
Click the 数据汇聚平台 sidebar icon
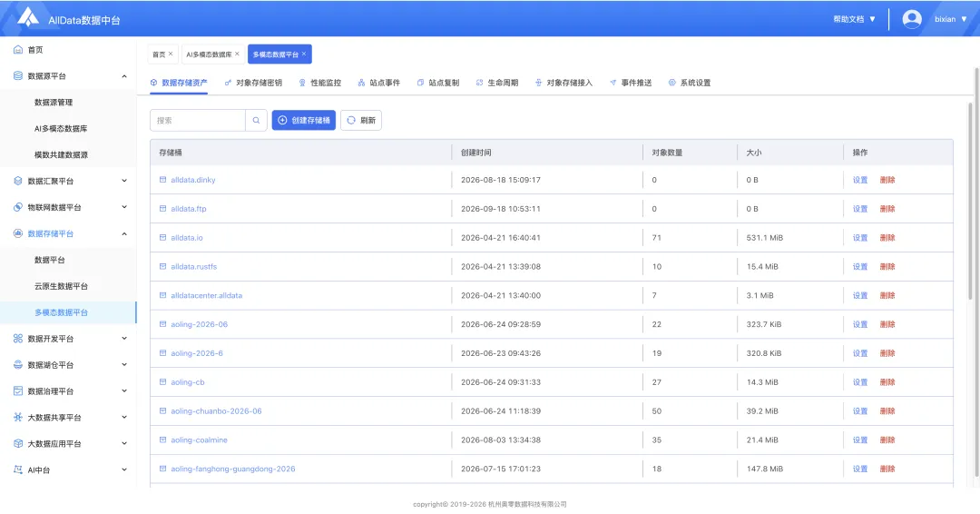[x=18, y=181]
